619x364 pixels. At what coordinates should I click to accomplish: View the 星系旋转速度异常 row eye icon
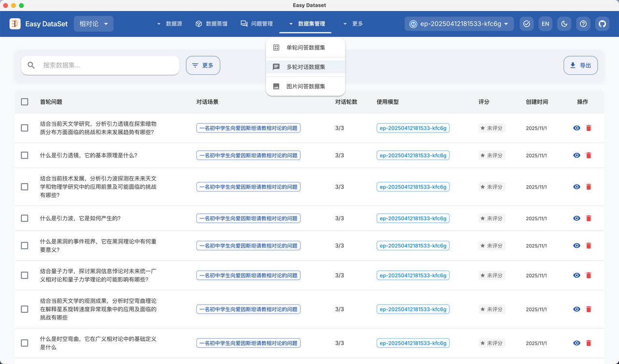point(576,309)
